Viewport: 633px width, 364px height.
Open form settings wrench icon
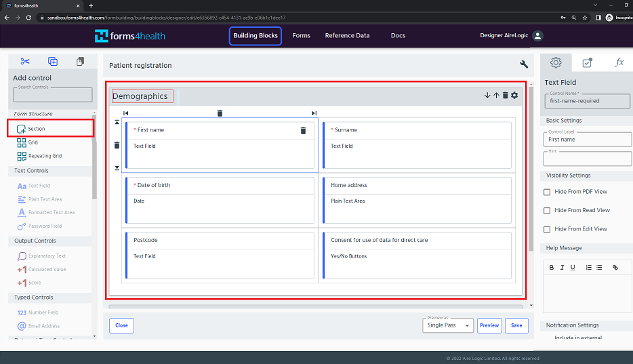(x=524, y=64)
